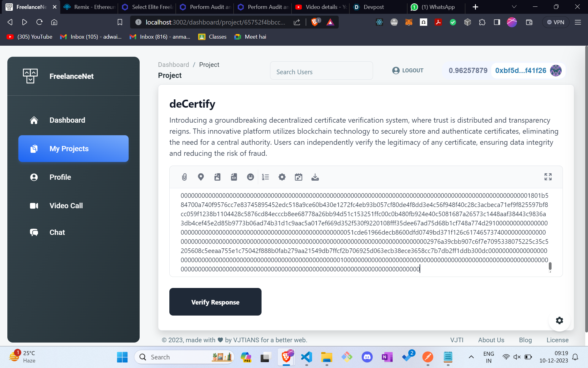Click the location pin icon in editor toolbar

tap(201, 177)
